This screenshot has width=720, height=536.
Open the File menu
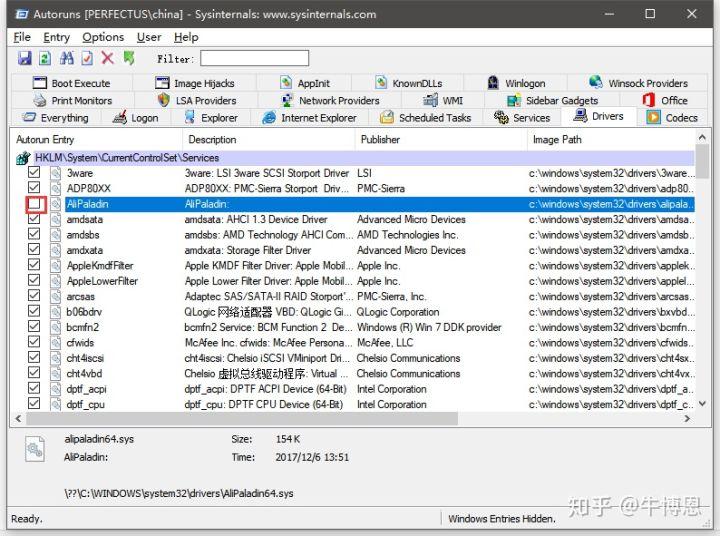click(22, 37)
